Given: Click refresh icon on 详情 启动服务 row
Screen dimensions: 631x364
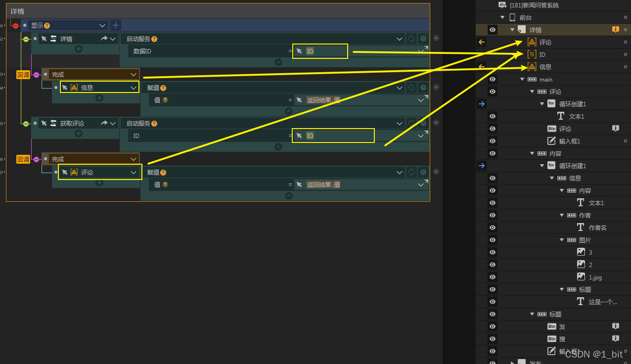Looking at the screenshot, I should pyautogui.click(x=411, y=39).
